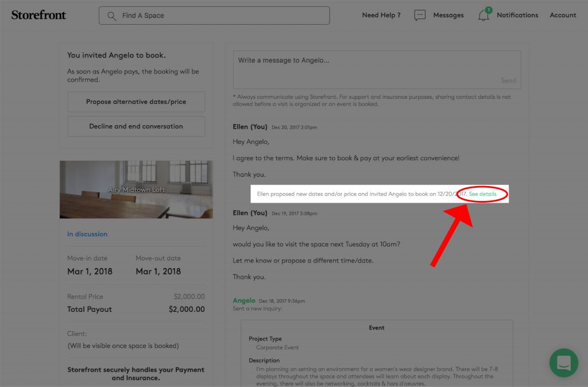Go to Messages via its text label
Screen dimensions: 588x387
coord(448,16)
